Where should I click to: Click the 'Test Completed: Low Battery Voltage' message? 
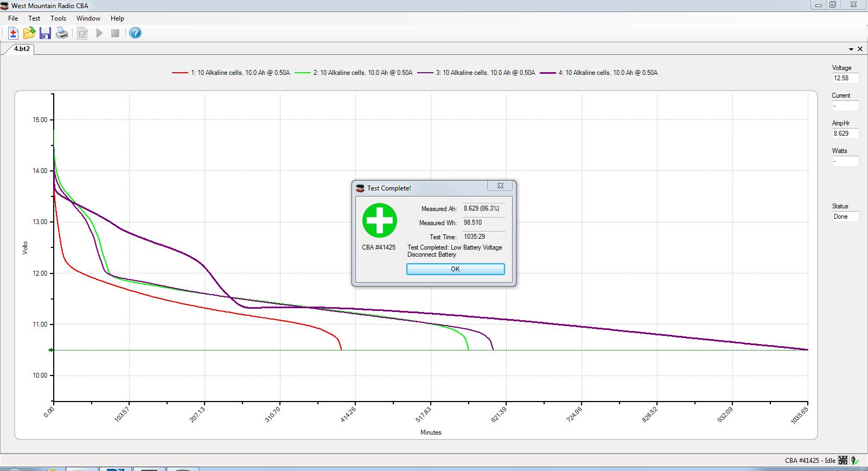tap(455, 247)
